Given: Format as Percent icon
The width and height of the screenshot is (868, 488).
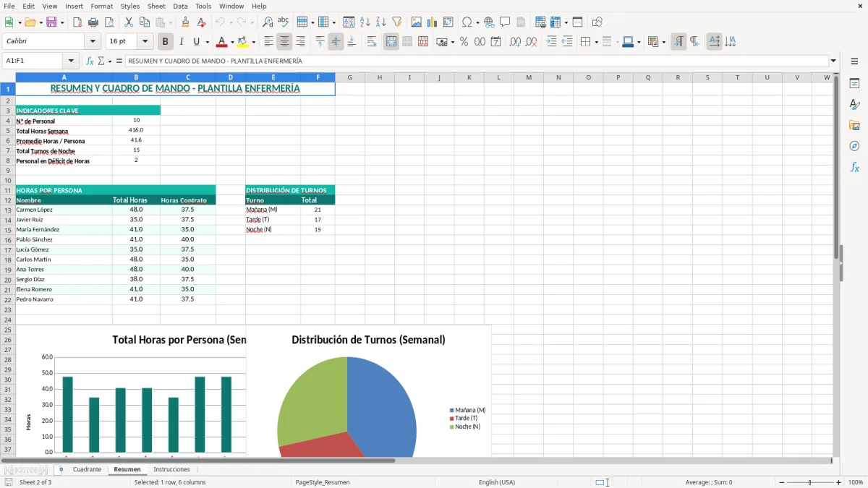Looking at the screenshot, I should (464, 42).
